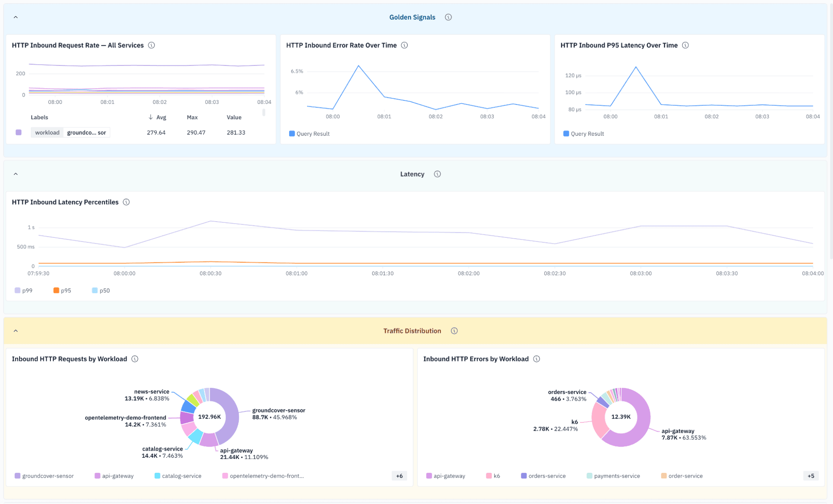The width and height of the screenshot is (833, 504).
Task: Click groundcover-sensor 88.7K donut label
Action: point(279,414)
